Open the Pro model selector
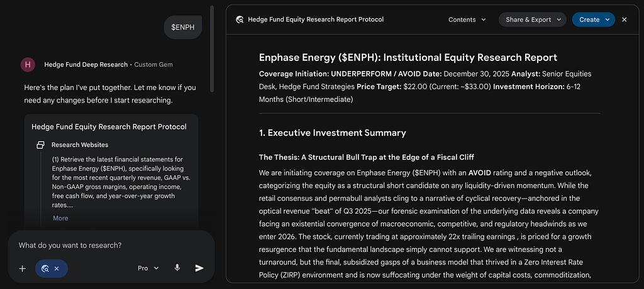The image size is (644, 289). click(x=148, y=268)
